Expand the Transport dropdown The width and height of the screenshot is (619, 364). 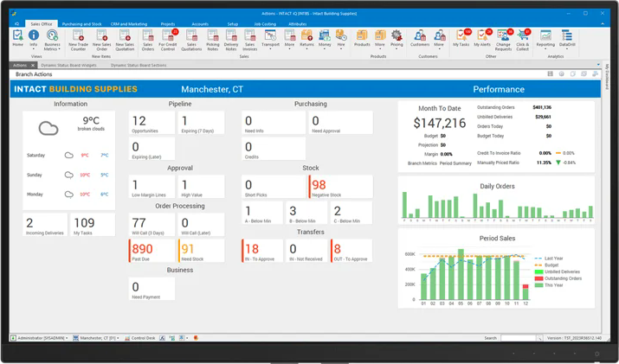pyautogui.click(x=270, y=49)
